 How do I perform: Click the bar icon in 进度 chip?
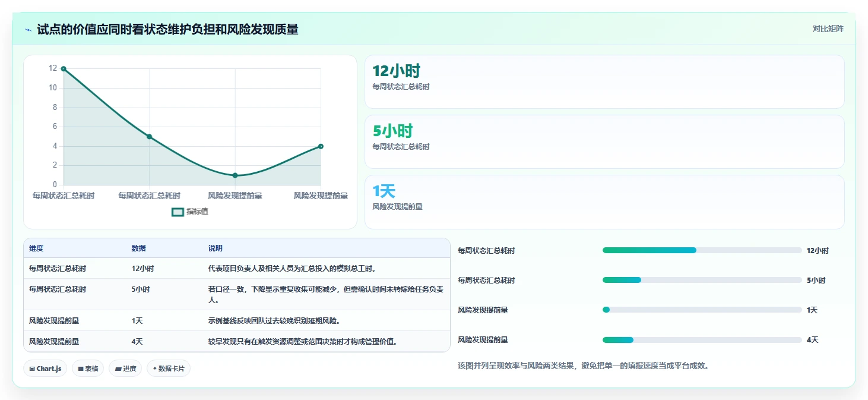point(118,369)
